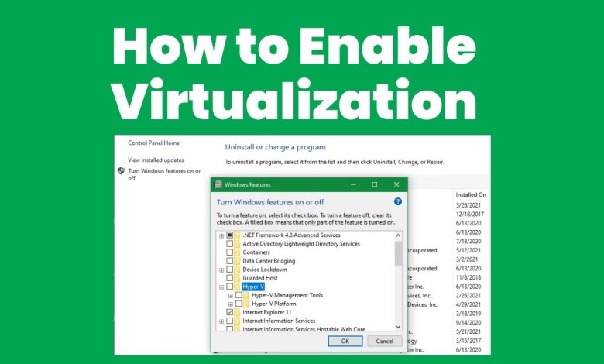Viewport: 604px width, 364px height.
Task: Tick the Hyper-V Platform checkbox
Action: 239,304
